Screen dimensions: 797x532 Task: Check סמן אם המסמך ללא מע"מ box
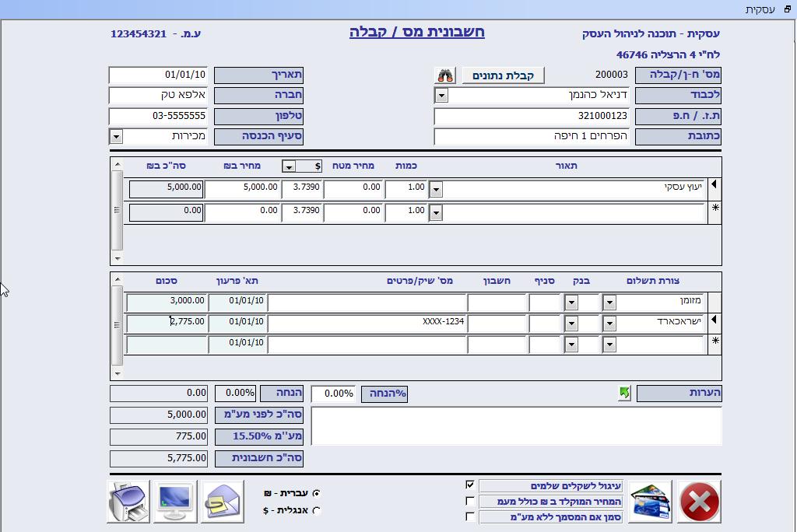470,516
